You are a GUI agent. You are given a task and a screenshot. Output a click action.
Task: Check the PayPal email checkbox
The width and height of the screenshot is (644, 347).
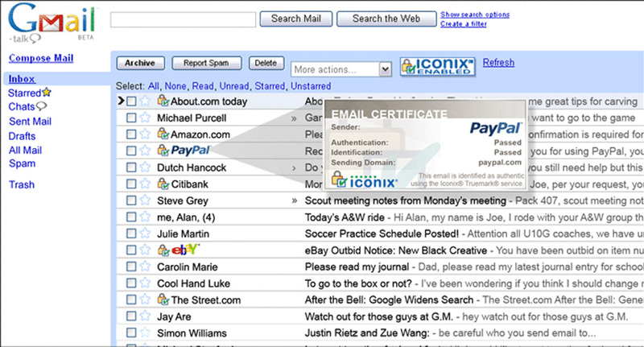tap(131, 151)
